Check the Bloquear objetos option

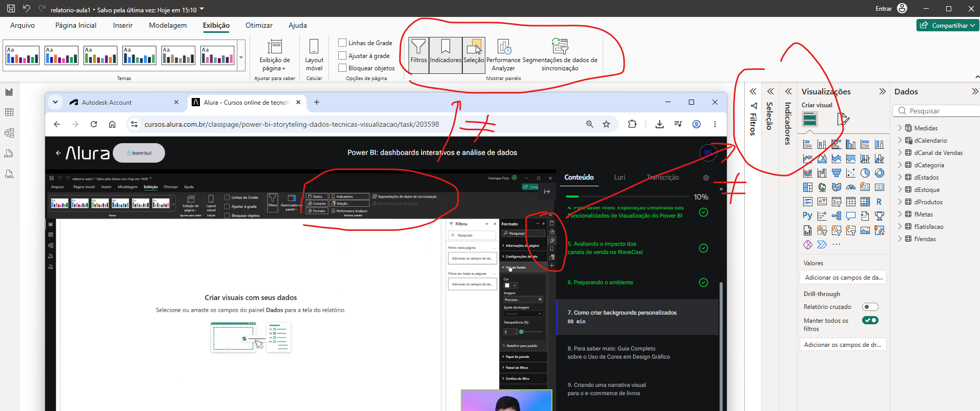coord(342,68)
